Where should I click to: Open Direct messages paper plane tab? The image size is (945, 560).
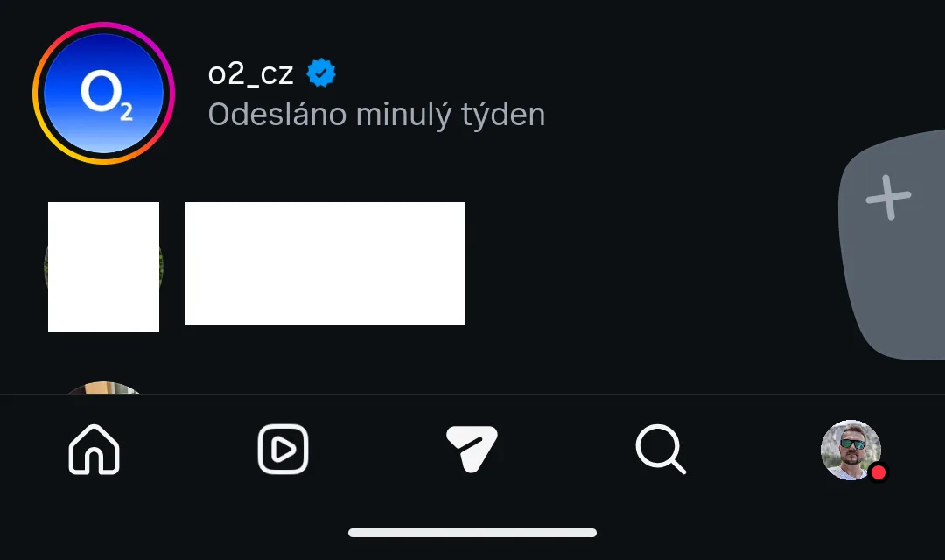pos(472,449)
